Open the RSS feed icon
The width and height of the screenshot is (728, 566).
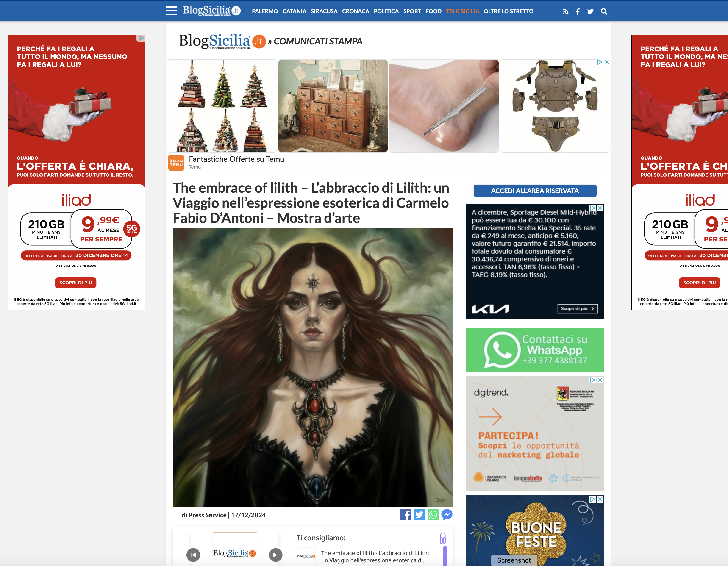[x=565, y=12]
